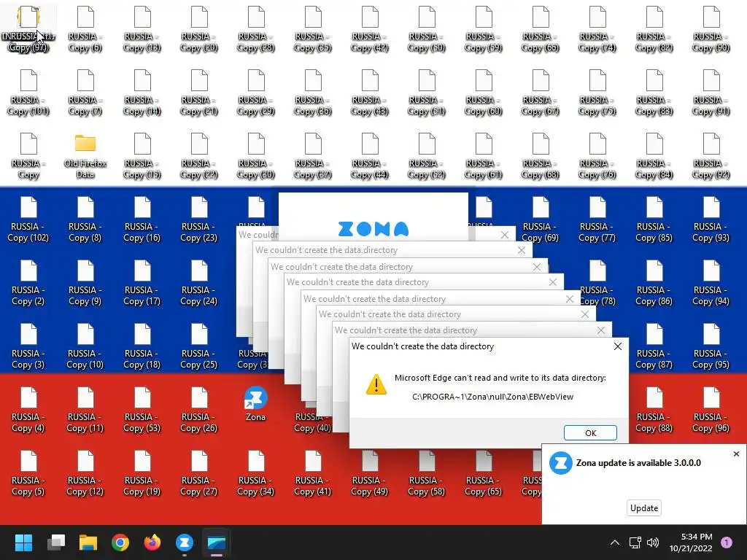
Task: Click Update in the Zona notification
Action: (x=643, y=507)
